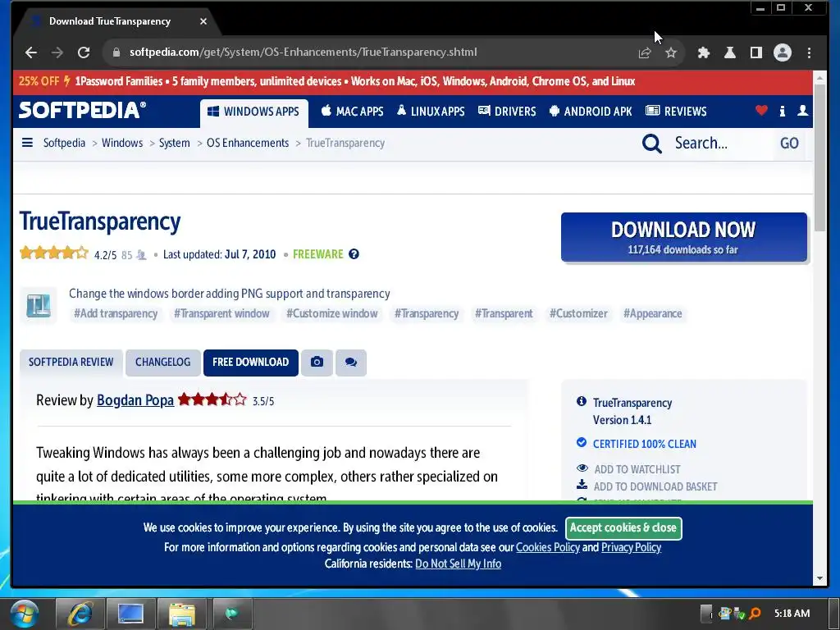Open the Chrome profile avatar
840x630 pixels.
click(x=782, y=52)
